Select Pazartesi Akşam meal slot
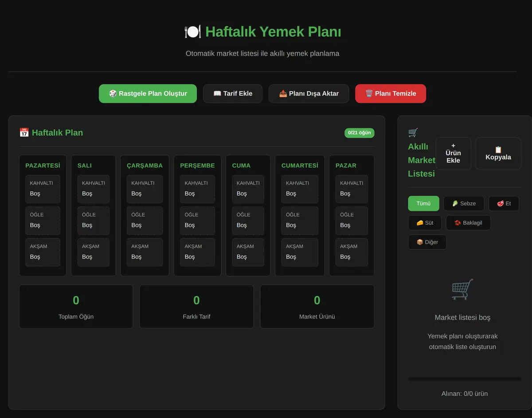The height and width of the screenshot is (418, 532). [x=43, y=252]
